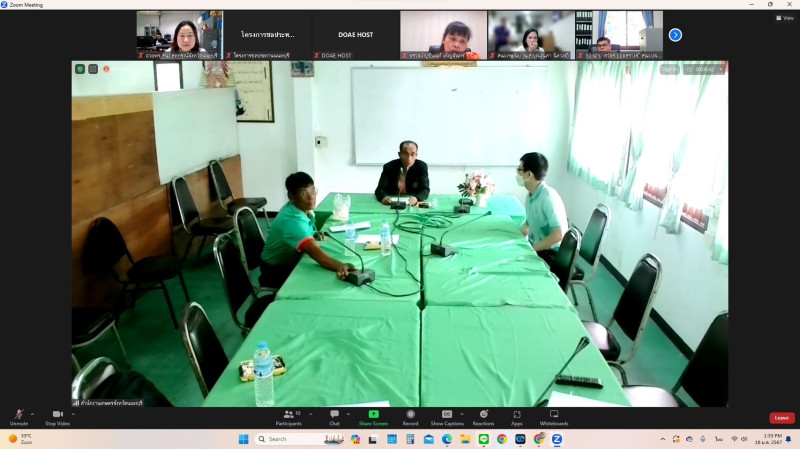Viewport: 800px width, 449px height.
Task: Open the Chat panel
Action: [334, 415]
